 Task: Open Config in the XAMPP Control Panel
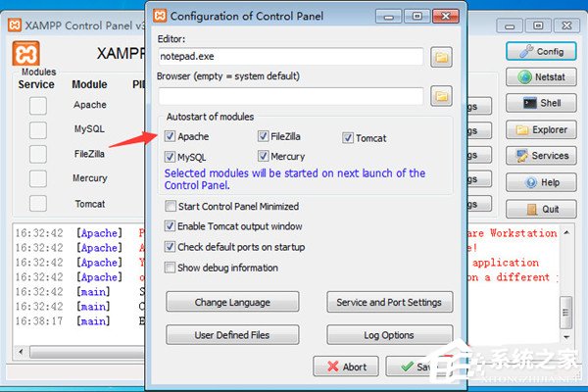541,51
